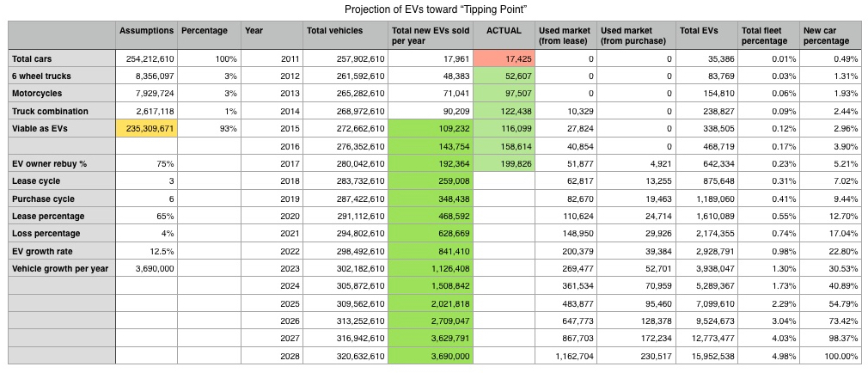
Task: Click the 2028 Total EVs value 15,952,538
Action: point(706,356)
